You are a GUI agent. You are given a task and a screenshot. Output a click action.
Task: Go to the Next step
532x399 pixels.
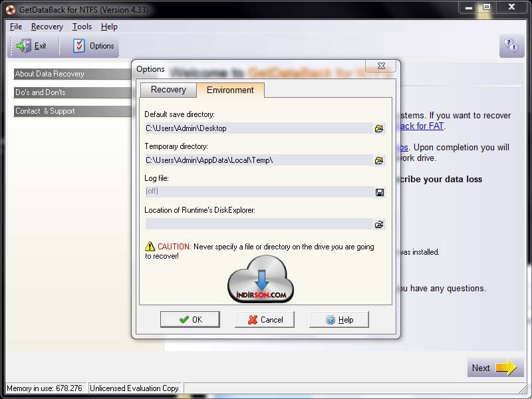pos(495,368)
